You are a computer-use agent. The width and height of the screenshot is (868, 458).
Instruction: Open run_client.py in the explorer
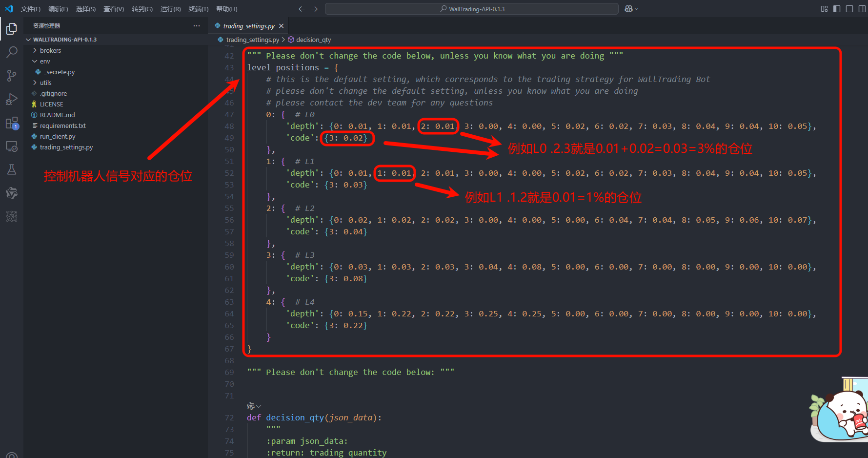58,136
